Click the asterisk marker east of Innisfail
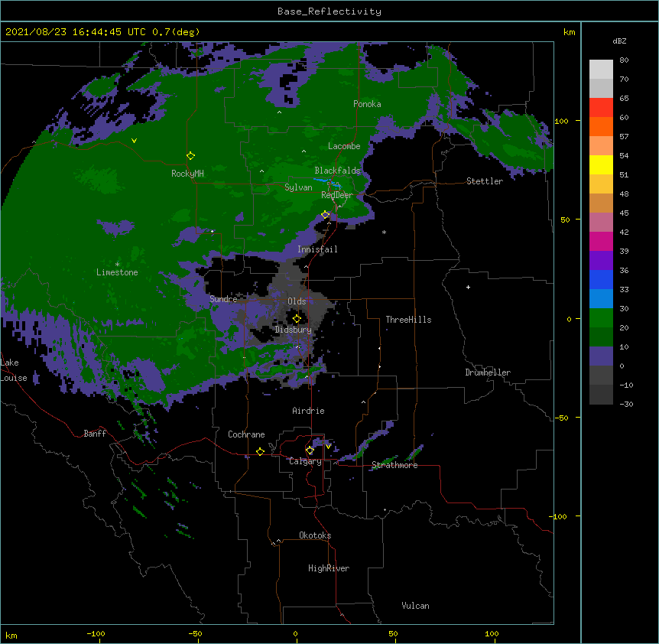 [384, 232]
